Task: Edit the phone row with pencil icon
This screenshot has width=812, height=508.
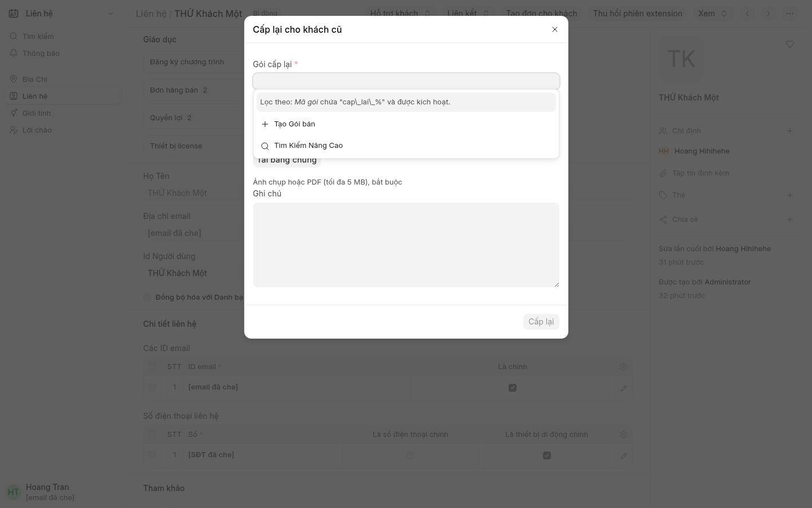Action: pos(624,456)
